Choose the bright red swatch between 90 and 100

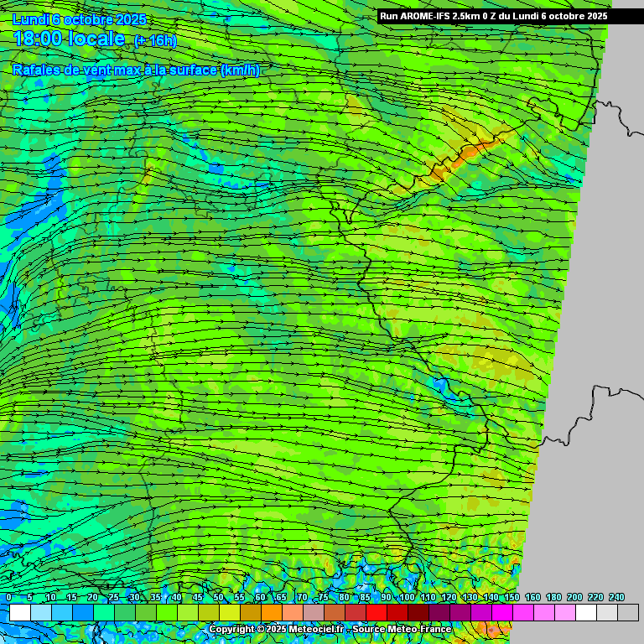coord(397,613)
